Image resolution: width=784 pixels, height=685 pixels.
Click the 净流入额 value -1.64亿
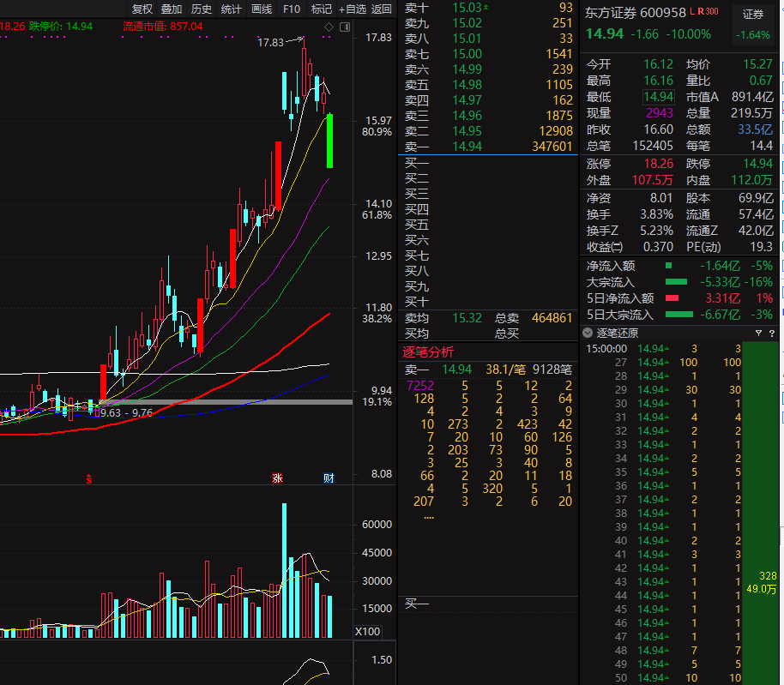(x=720, y=265)
